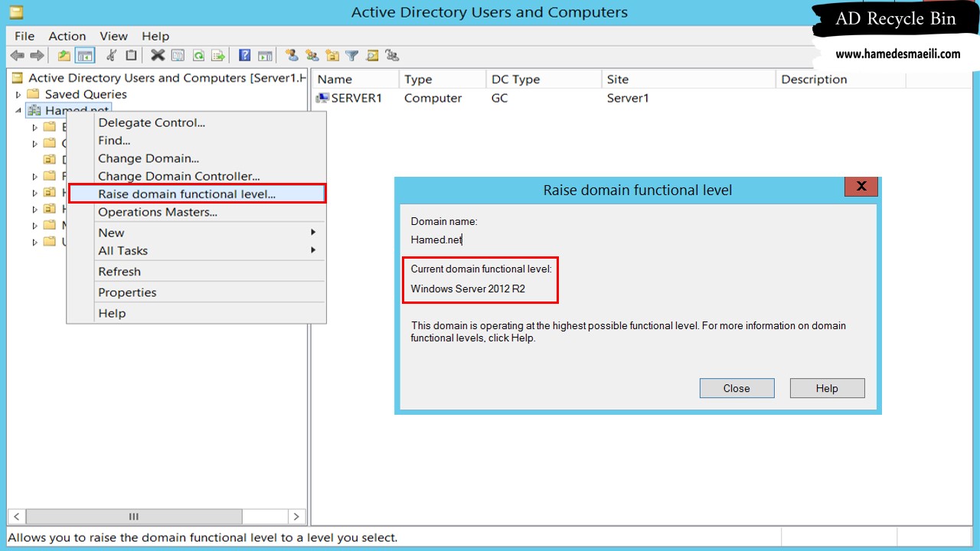
Task: Click the filter funnel icon in the toolbar
Action: tap(351, 55)
